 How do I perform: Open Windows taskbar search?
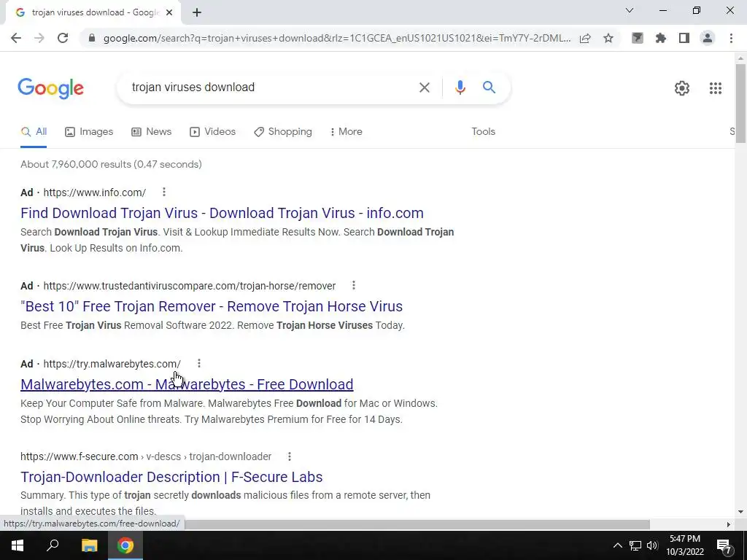point(53,545)
